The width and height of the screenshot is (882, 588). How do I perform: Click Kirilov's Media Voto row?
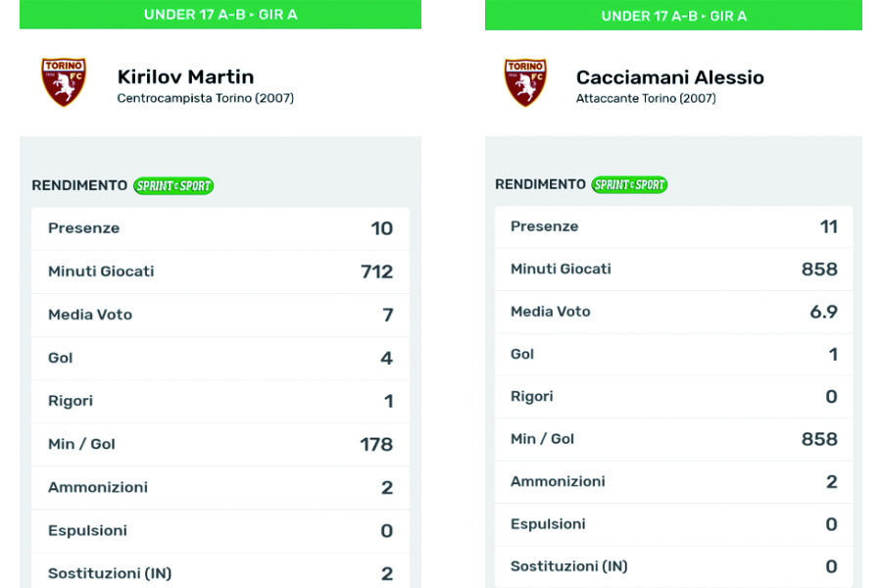[x=220, y=315]
